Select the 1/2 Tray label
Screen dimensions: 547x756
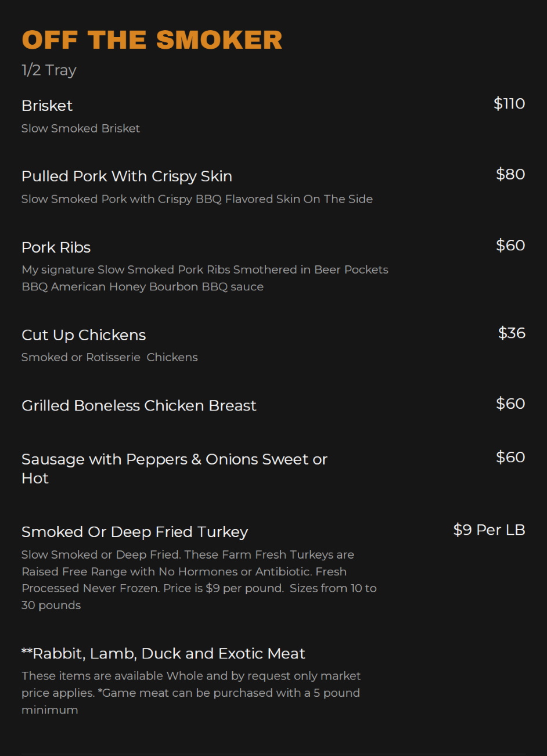tap(49, 70)
